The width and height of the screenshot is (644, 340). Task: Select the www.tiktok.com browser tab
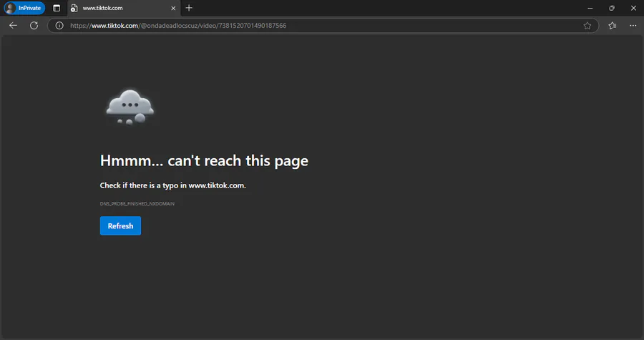pyautogui.click(x=123, y=8)
